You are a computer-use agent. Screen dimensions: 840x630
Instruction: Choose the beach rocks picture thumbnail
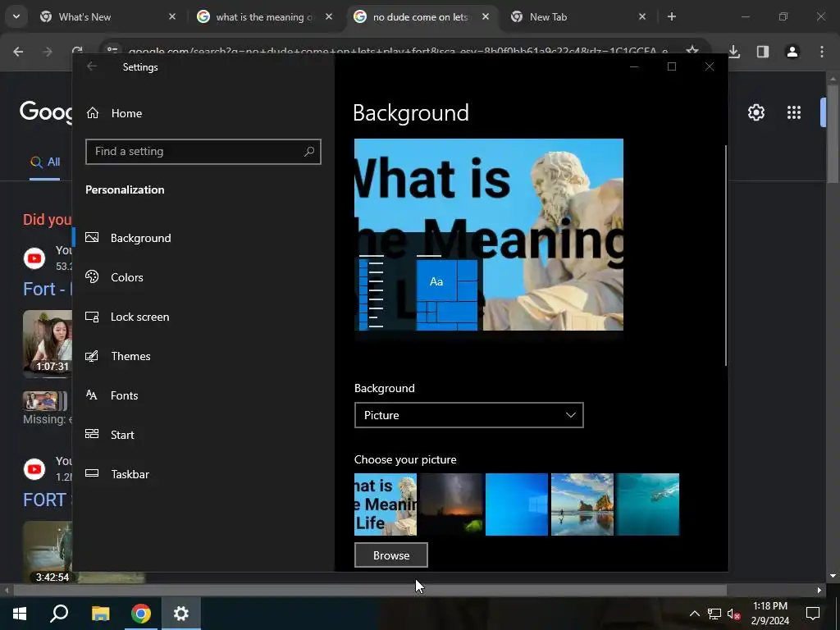pos(582,504)
